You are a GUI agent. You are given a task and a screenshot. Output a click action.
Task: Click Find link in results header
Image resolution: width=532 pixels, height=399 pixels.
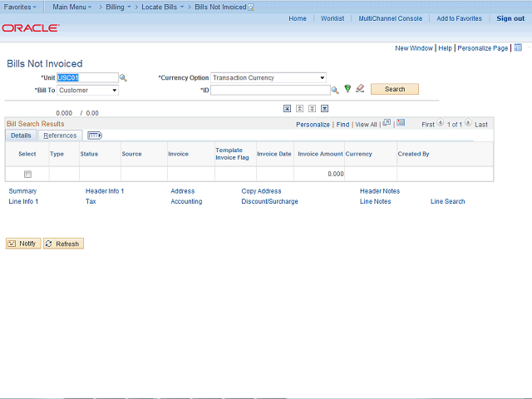tap(342, 125)
